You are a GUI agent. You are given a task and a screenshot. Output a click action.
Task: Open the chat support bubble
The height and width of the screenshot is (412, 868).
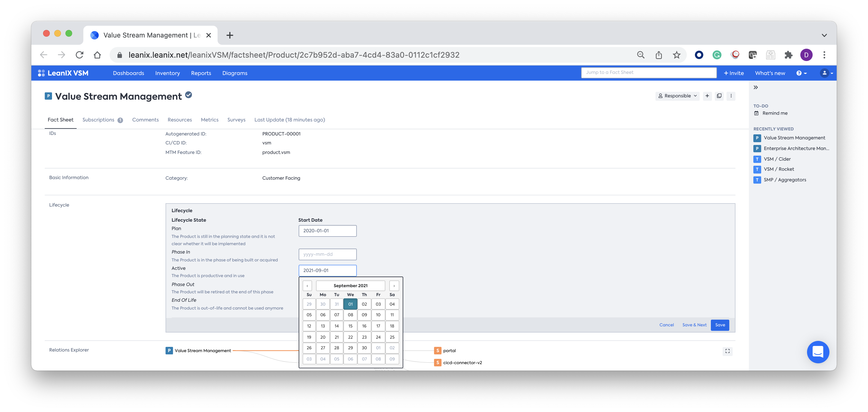818,352
